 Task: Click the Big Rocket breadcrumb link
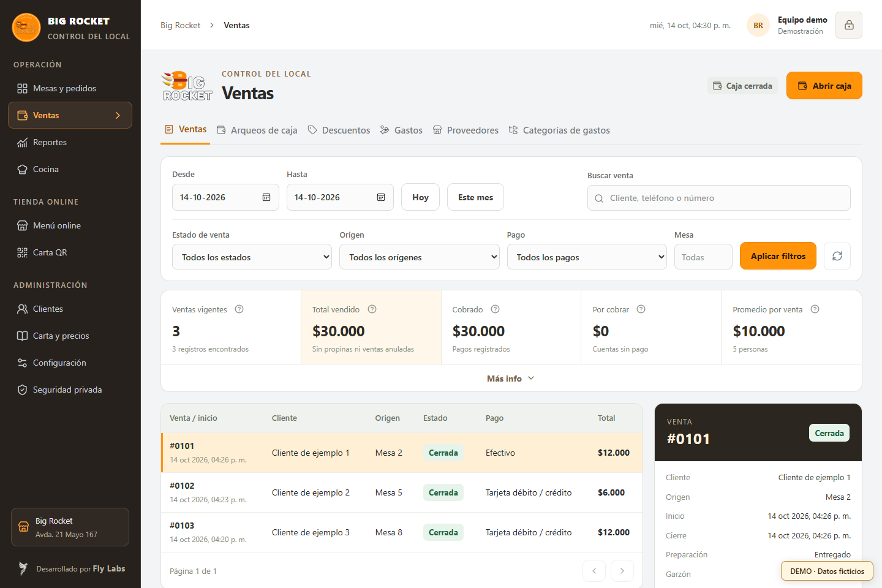click(180, 25)
